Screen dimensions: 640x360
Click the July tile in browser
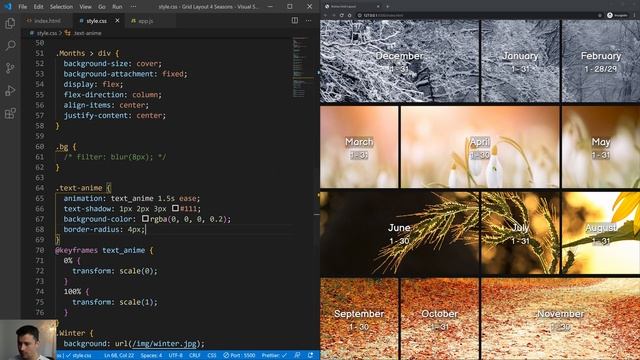(520, 233)
